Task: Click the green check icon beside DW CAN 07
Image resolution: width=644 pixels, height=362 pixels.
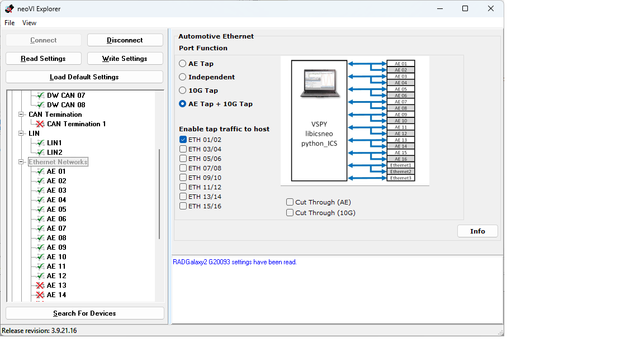Action: pos(40,96)
